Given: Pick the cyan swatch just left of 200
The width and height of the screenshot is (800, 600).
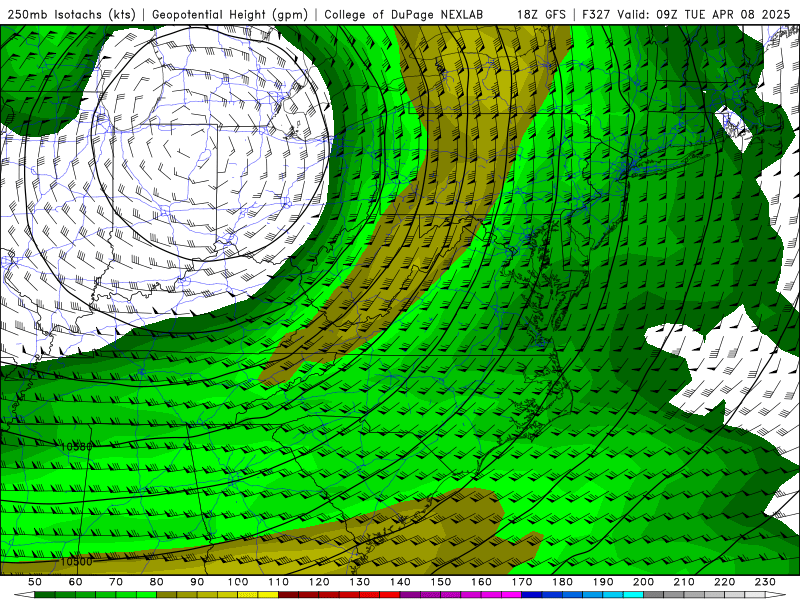Looking at the screenshot, I should [x=633, y=595].
